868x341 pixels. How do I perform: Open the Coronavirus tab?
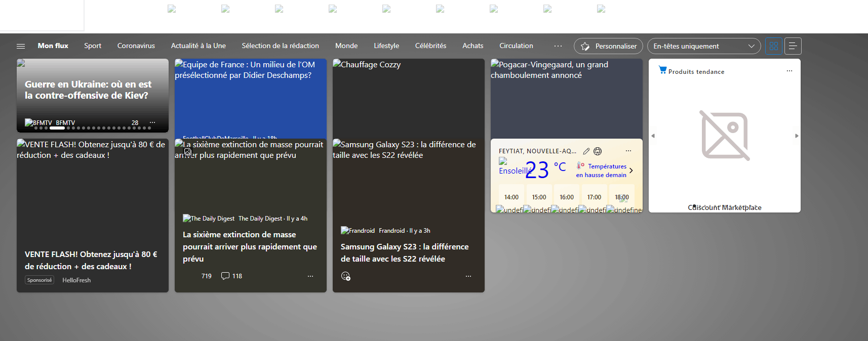[x=136, y=46]
